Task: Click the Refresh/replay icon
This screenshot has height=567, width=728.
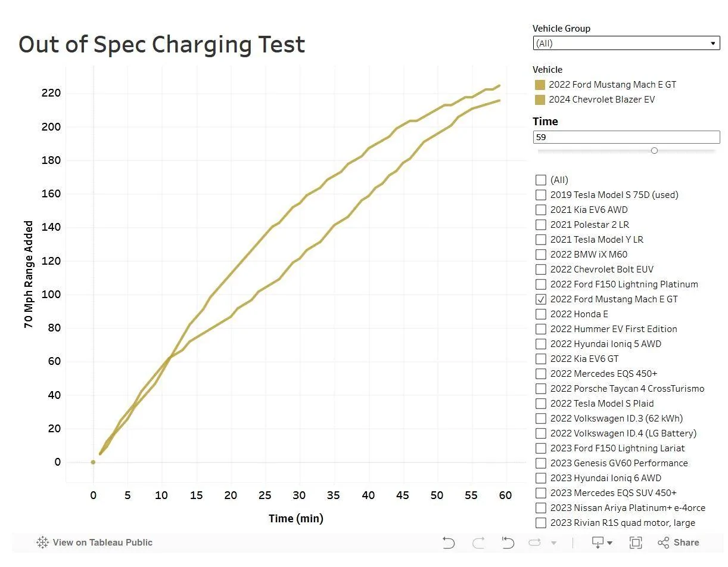Action: coord(535,543)
